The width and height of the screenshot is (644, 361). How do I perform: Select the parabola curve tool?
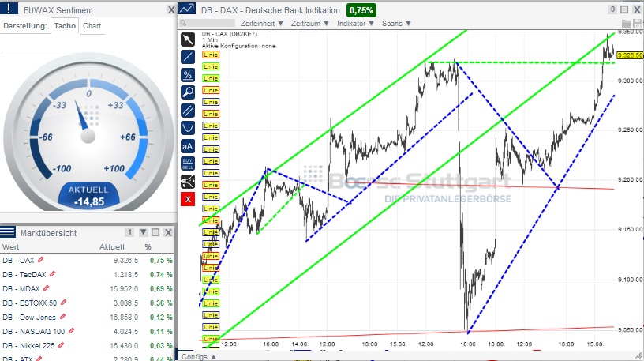click(x=188, y=128)
